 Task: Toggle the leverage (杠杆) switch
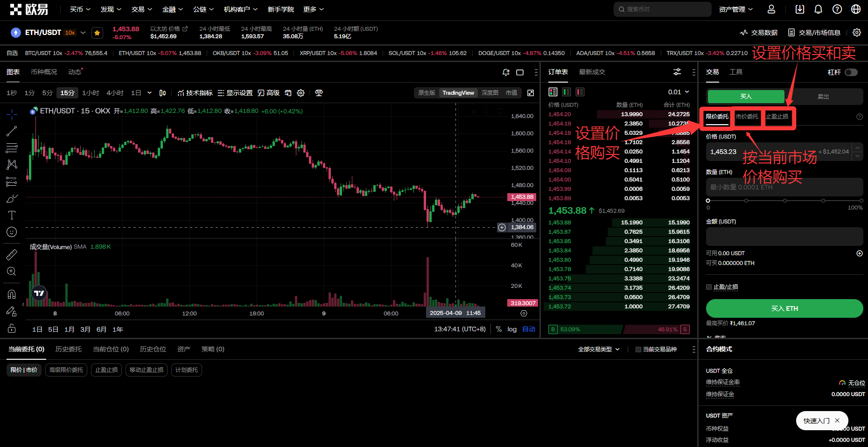tap(851, 72)
